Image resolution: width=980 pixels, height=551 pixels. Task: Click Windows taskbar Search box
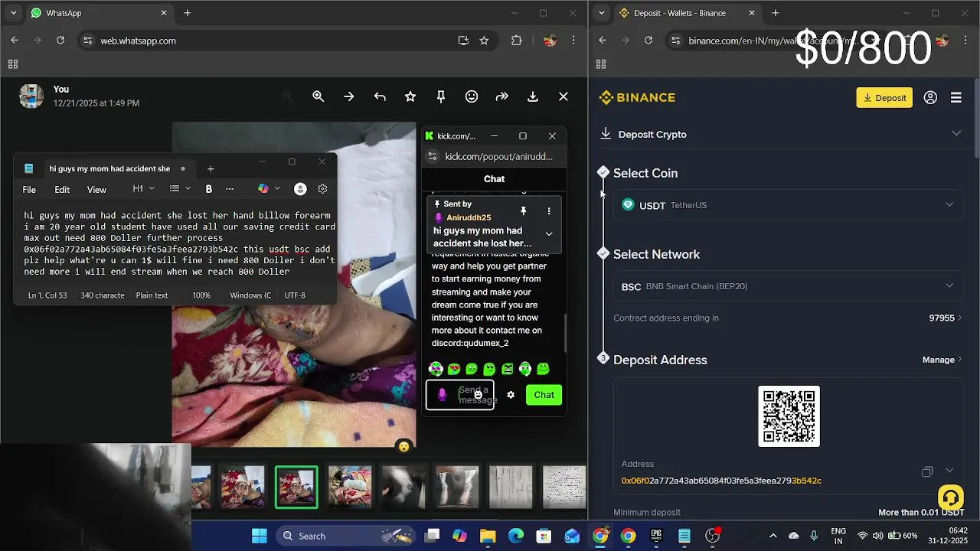coord(345,536)
